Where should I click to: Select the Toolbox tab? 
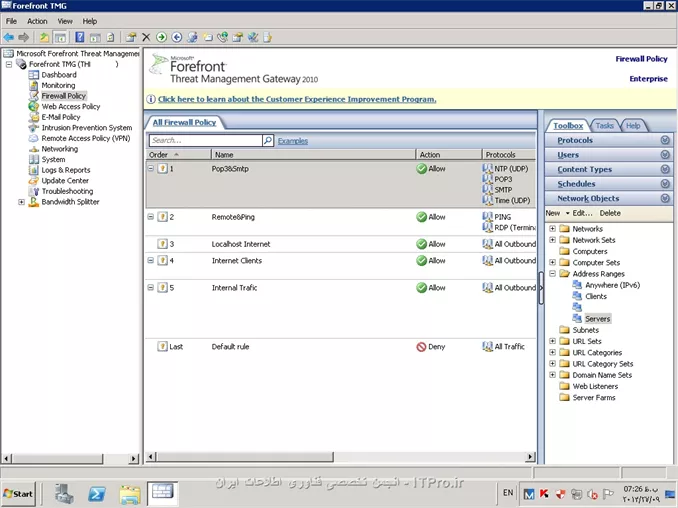coord(568,126)
